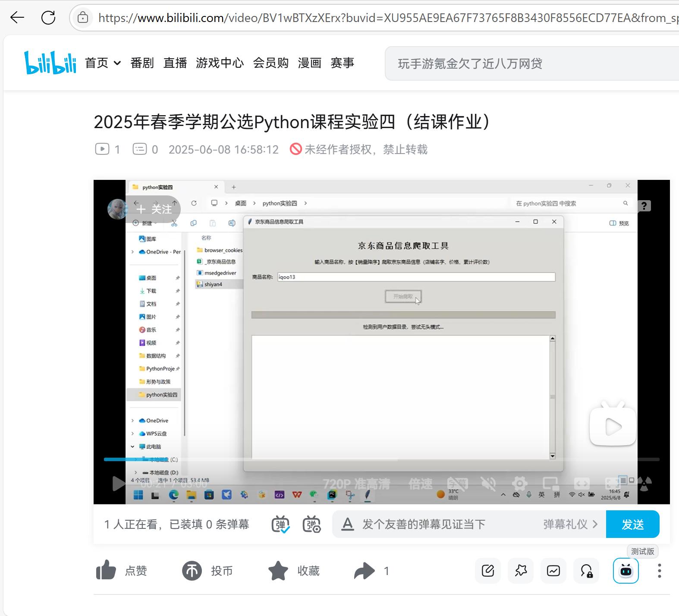
Task: Expand the 首页 dropdown arrow
Action: 117,63
